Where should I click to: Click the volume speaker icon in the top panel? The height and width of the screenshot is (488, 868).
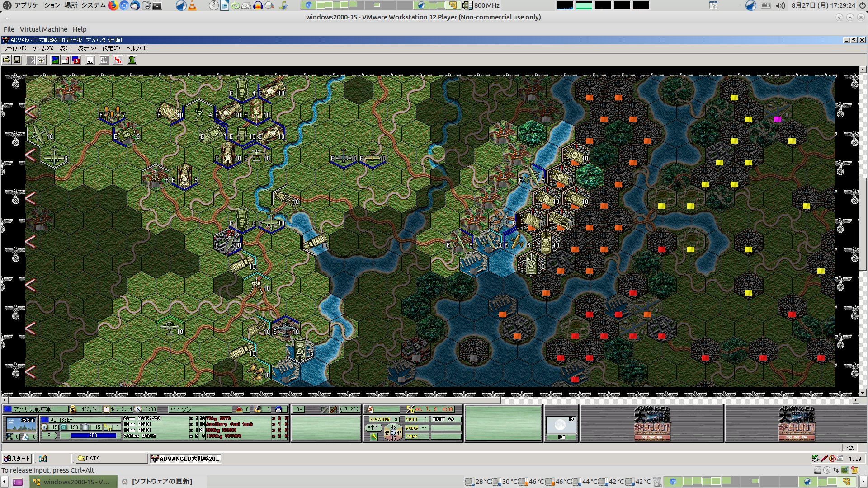(x=780, y=5)
